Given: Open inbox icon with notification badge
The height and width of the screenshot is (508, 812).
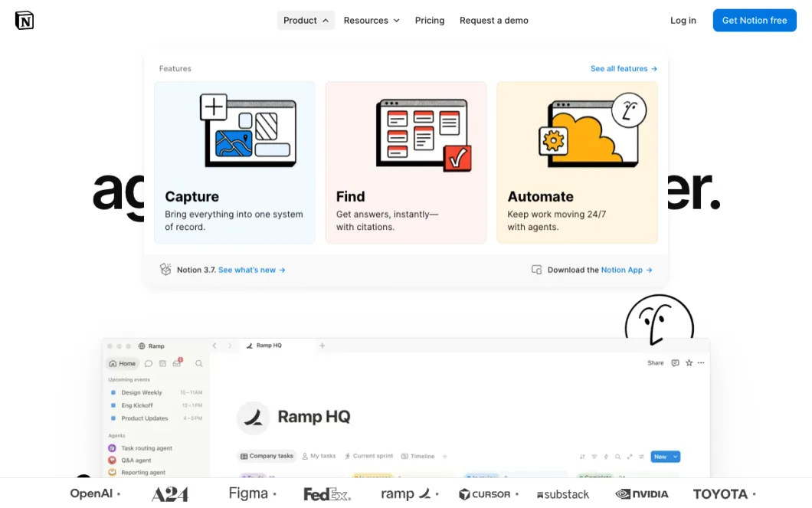Looking at the screenshot, I should (x=178, y=362).
